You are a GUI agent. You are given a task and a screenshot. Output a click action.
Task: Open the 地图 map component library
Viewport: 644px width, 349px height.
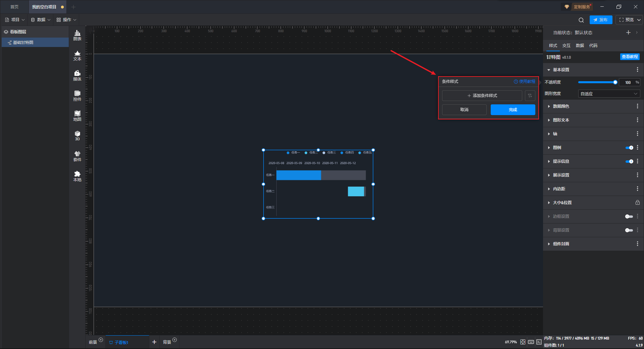pyautogui.click(x=77, y=116)
